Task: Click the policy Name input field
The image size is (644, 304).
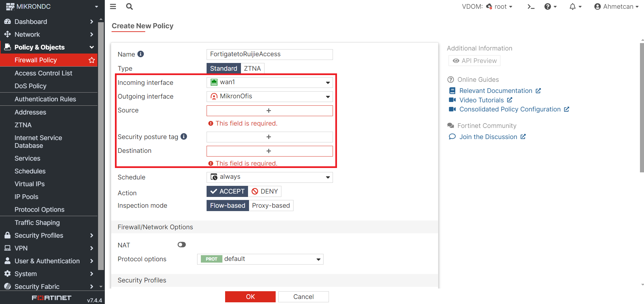Action: (x=270, y=54)
